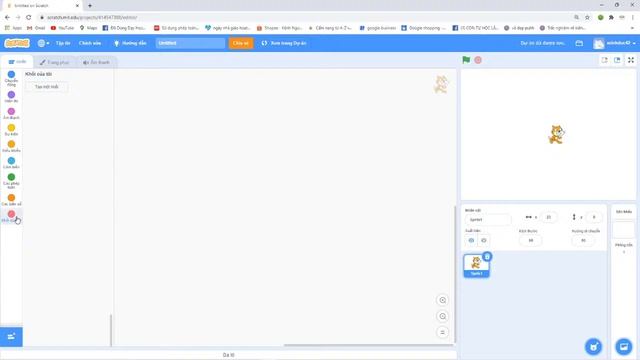Select the orange Điều khiển category
This screenshot has height=360, width=640.
click(x=11, y=147)
